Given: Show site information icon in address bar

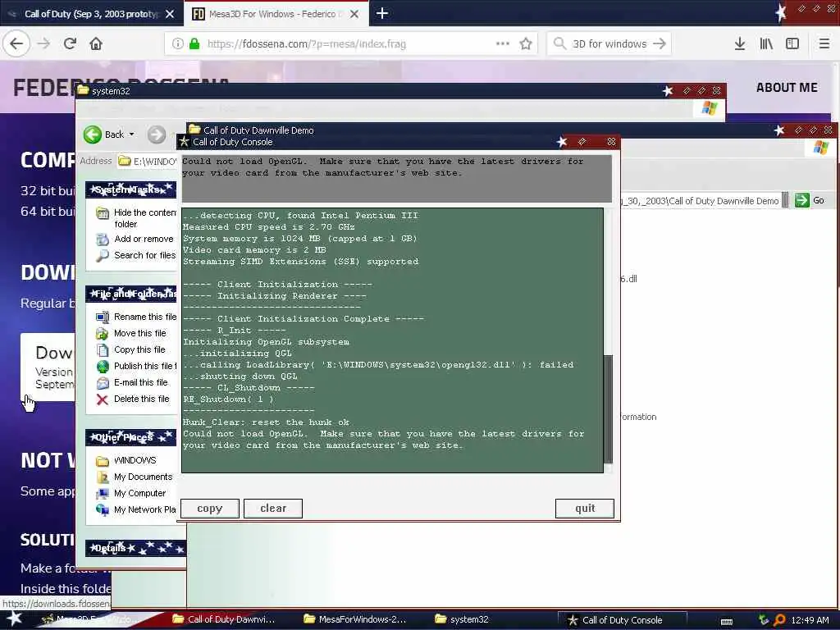Looking at the screenshot, I should tap(177, 43).
